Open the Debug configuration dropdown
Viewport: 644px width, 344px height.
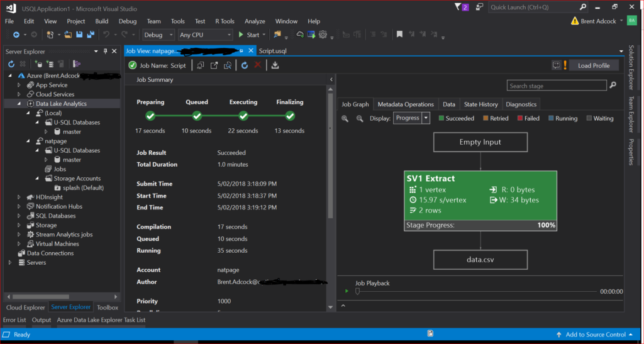(x=158, y=35)
